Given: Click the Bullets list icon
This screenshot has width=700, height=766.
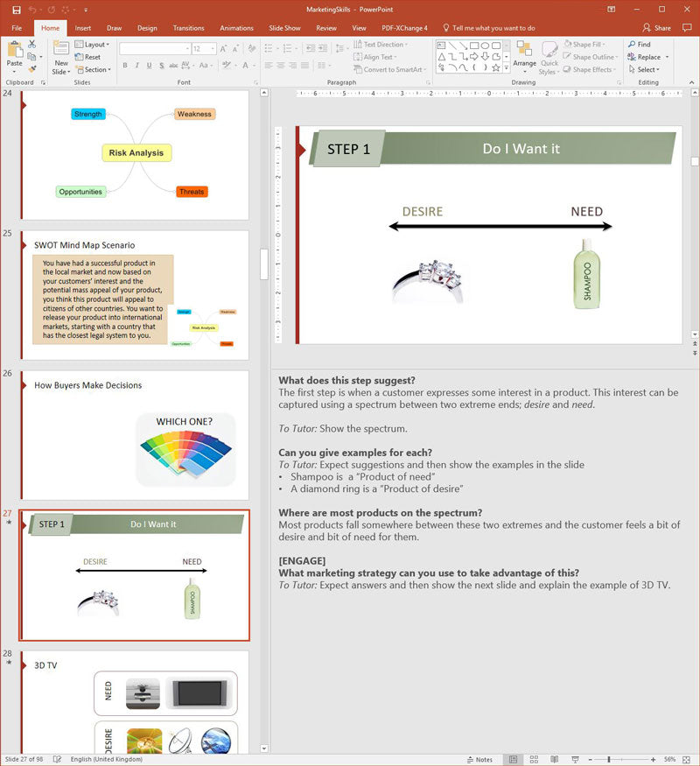Looking at the screenshot, I should click(x=269, y=48).
